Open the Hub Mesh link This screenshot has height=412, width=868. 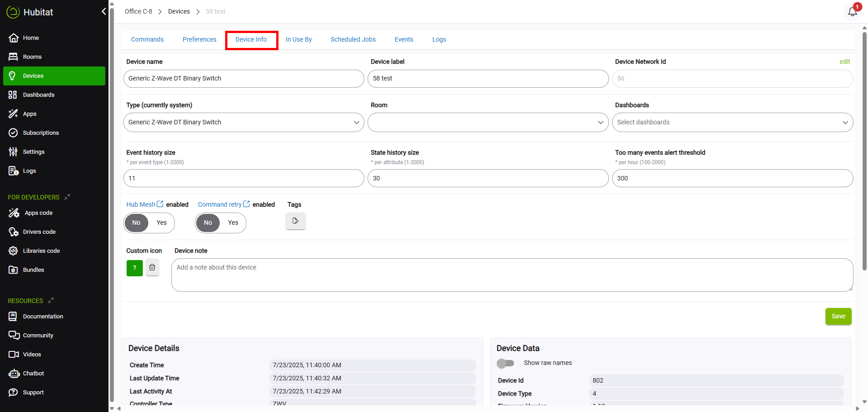click(x=141, y=205)
